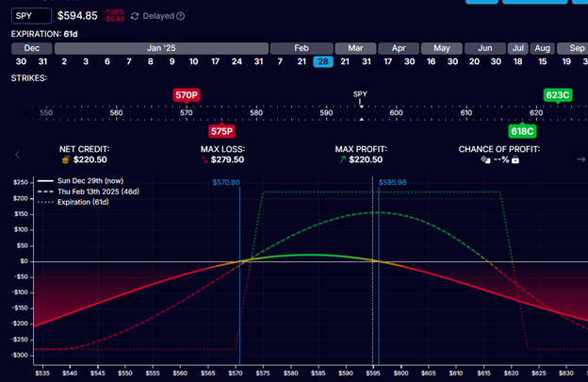Screen dimensions: 588x382
Task: Select the 623C strike marker
Action: point(557,95)
